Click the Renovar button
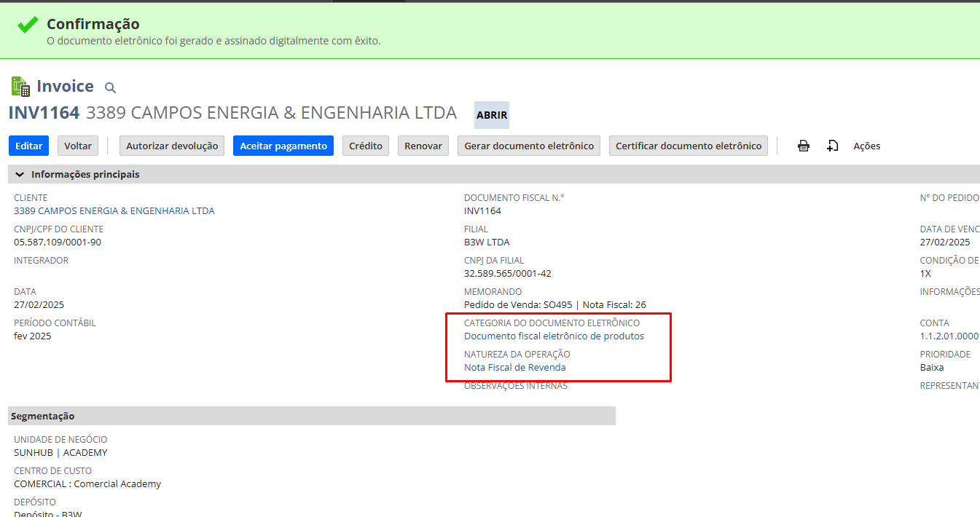 pos(423,146)
